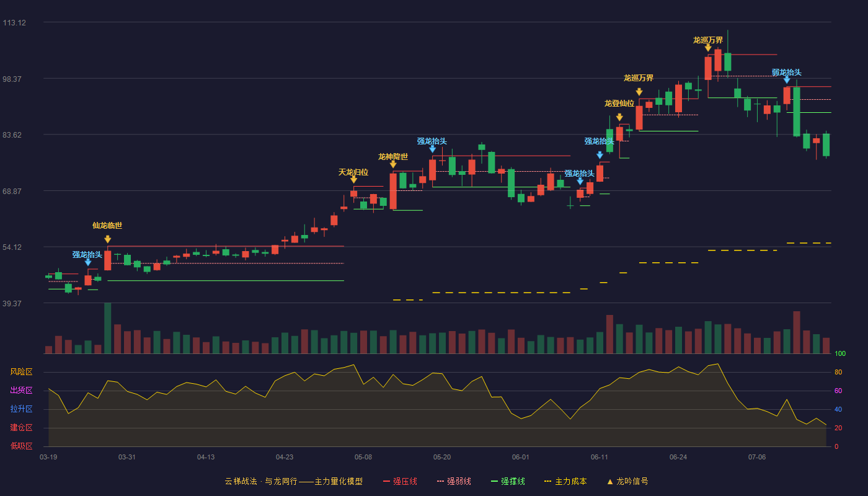
Task: Click the blue 强龙抬头 arrow right of 龙神降世
Action: 432,149
